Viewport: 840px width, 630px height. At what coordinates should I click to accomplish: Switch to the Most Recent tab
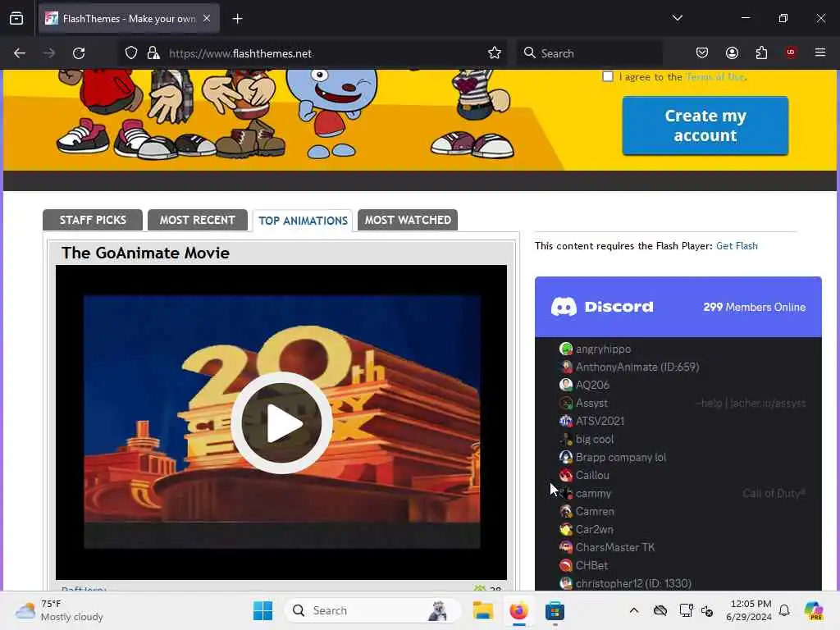click(x=197, y=220)
